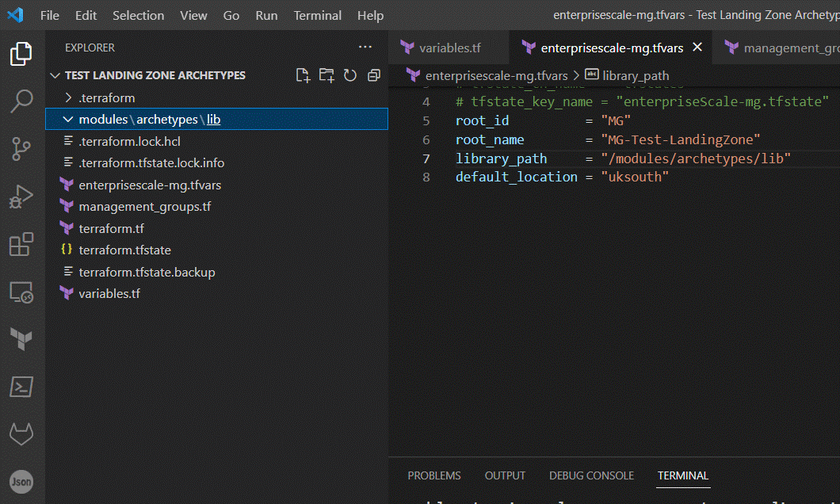Refresh the explorer file tree
Viewport: 840px width, 504px height.
coord(350,74)
